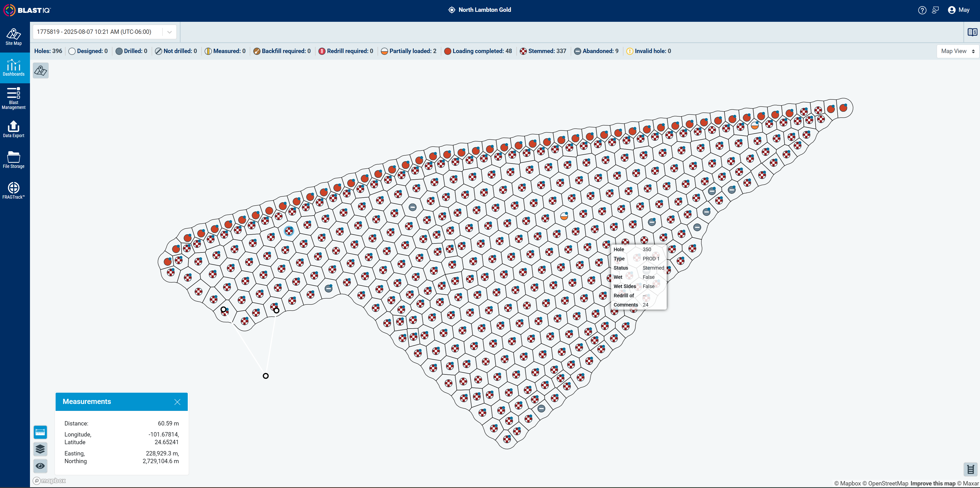The image size is (980, 488).
Task: Click the Improve this map link
Action: [x=933, y=483]
